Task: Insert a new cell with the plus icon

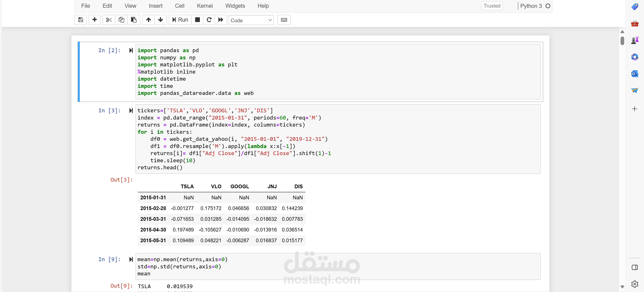Action: tap(94, 20)
